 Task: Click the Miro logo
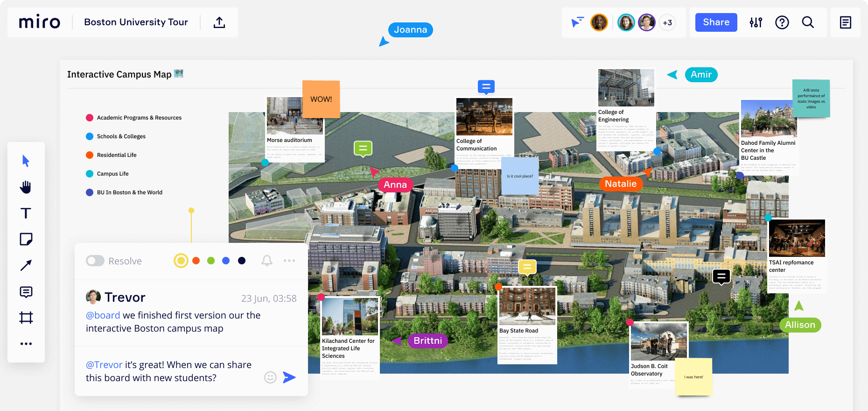pyautogui.click(x=40, y=22)
